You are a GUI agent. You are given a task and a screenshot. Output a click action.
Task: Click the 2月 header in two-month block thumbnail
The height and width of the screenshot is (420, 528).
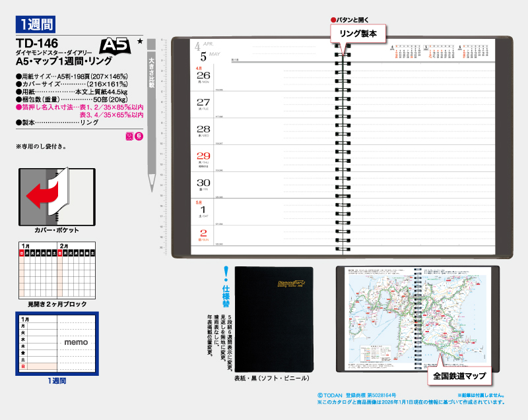tap(64, 246)
